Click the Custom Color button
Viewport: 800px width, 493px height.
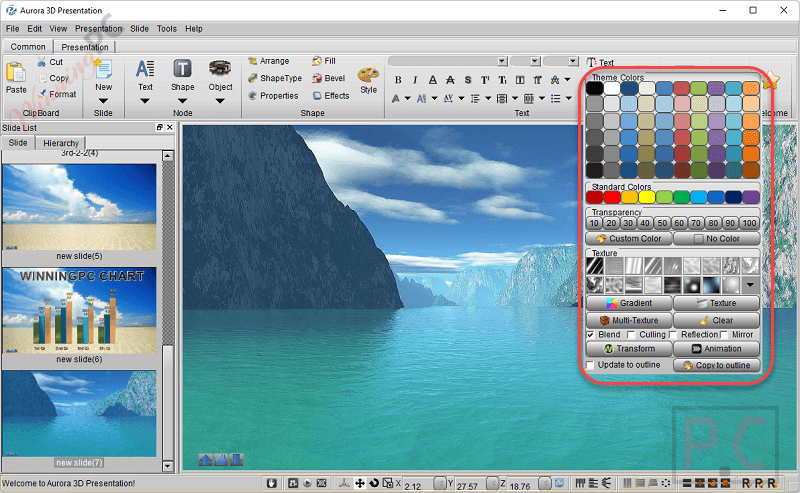(x=629, y=238)
